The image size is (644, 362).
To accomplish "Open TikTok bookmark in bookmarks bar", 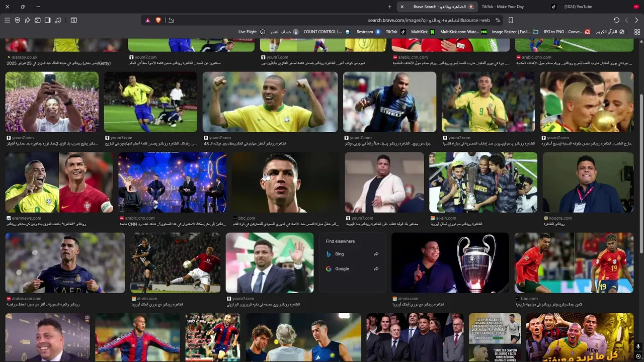I will click(395, 32).
